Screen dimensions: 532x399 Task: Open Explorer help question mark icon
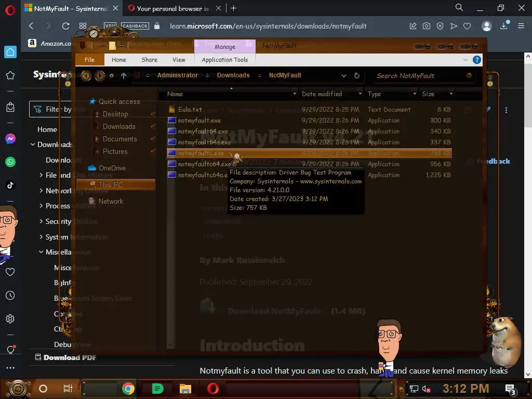point(477,60)
